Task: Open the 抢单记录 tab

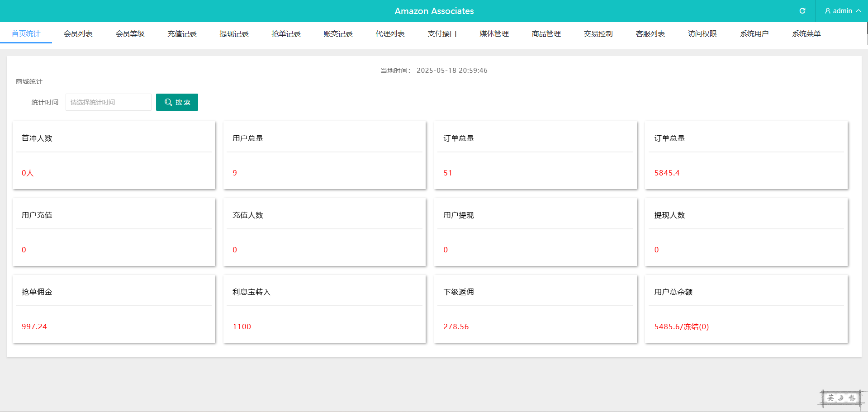Action: pyautogui.click(x=286, y=34)
